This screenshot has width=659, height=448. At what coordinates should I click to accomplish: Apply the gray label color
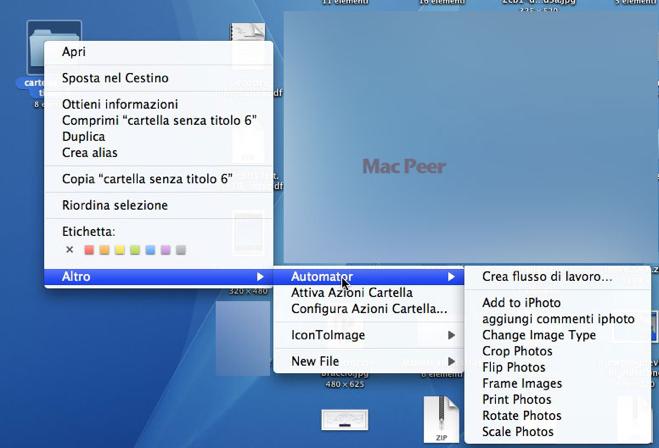(181, 250)
